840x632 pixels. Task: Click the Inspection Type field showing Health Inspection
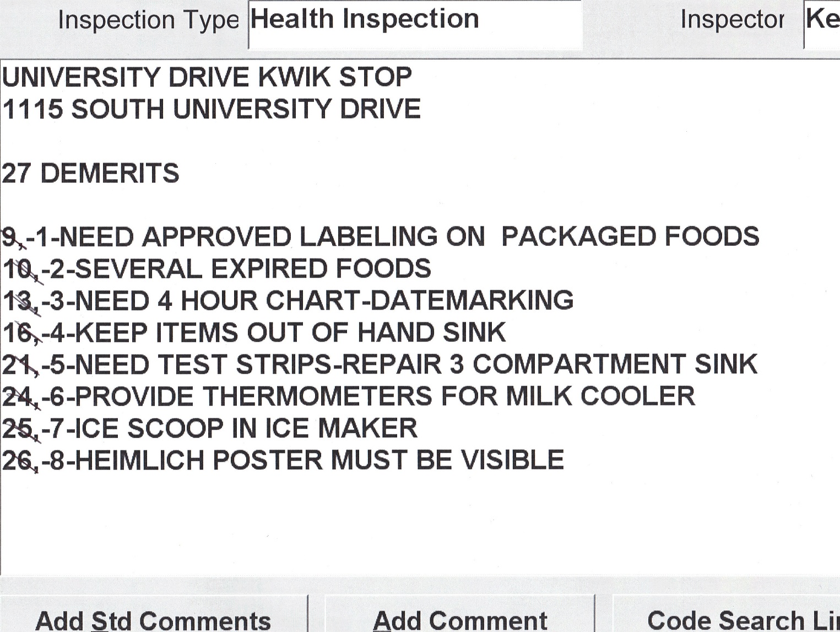(415, 23)
